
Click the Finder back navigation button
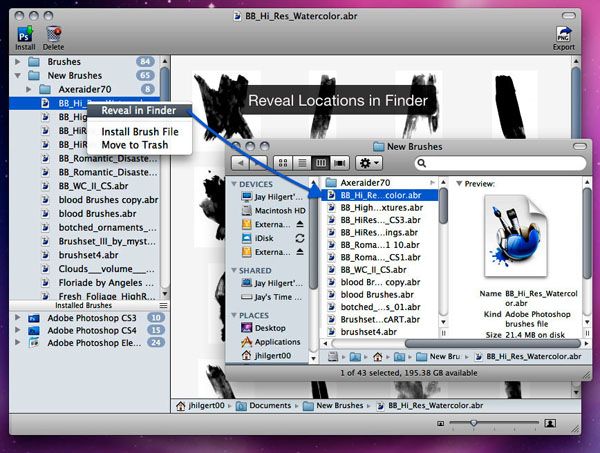pyautogui.click(x=240, y=163)
